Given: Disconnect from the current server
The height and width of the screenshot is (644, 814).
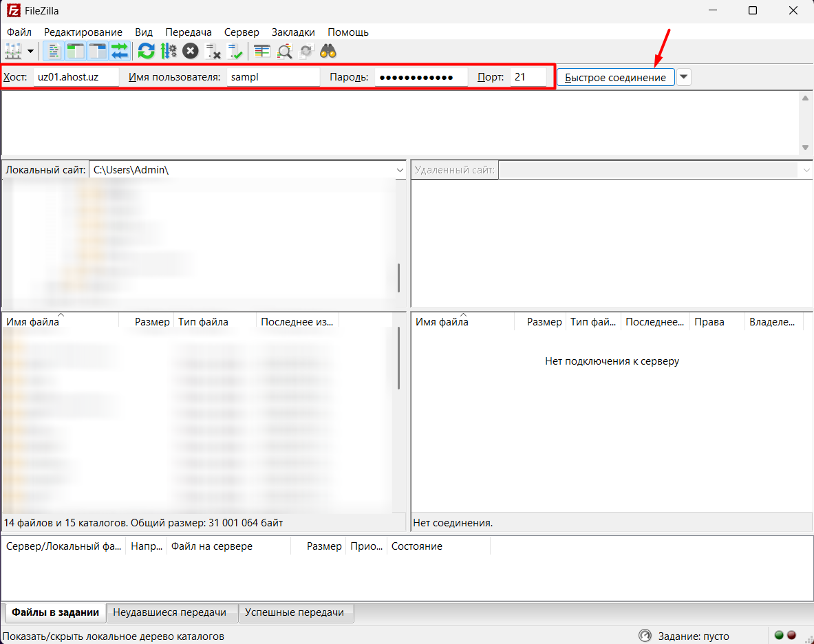Looking at the screenshot, I should (x=213, y=52).
